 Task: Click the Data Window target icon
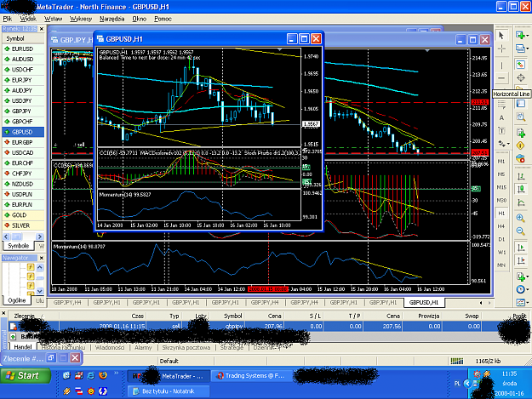[x=520, y=77]
